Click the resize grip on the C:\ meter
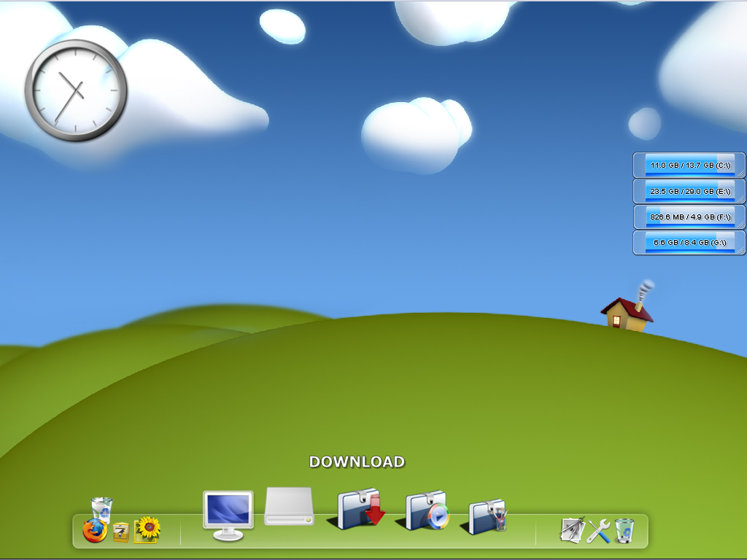The width and height of the screenshot is (747, 560). point(740,173)
